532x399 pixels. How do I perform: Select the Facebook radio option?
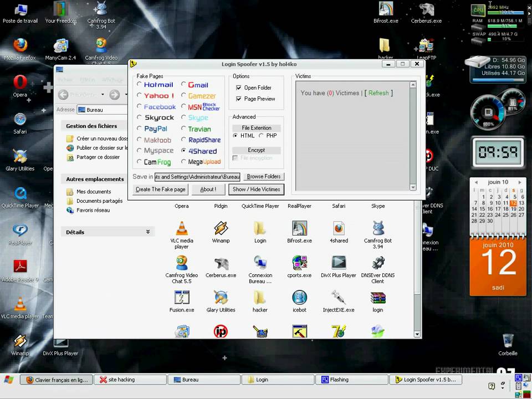coord(139,106)
